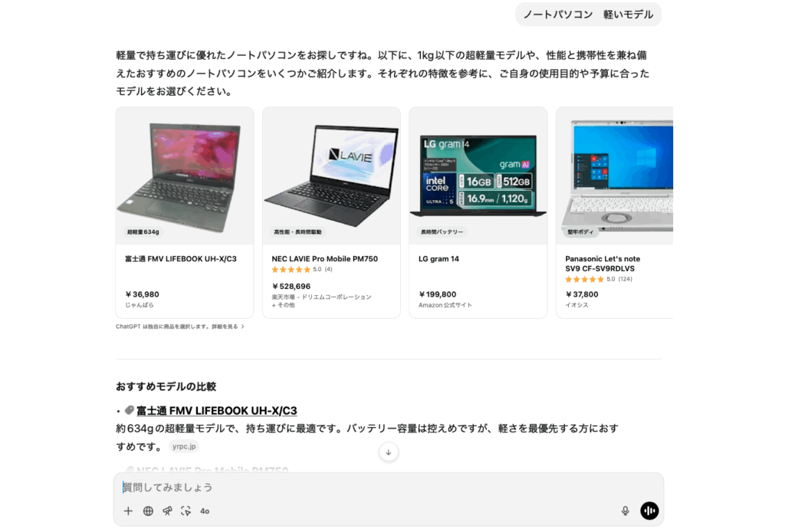Select the Fujitsu LIFEBOOK laptop thumbnail
The height and width of the screenshot is (532, 785).
coord(185,176)
